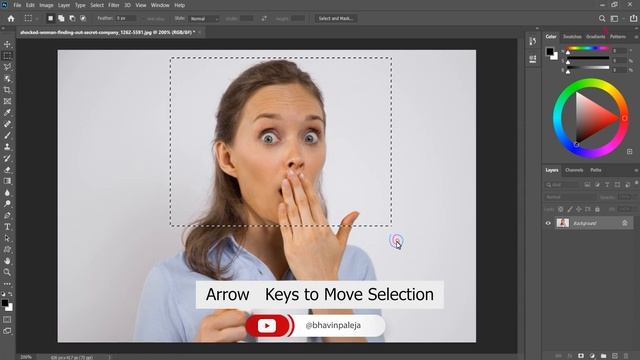Open the Style dropdown set to Normal
The image size is (640, 360).
(204, 19)
